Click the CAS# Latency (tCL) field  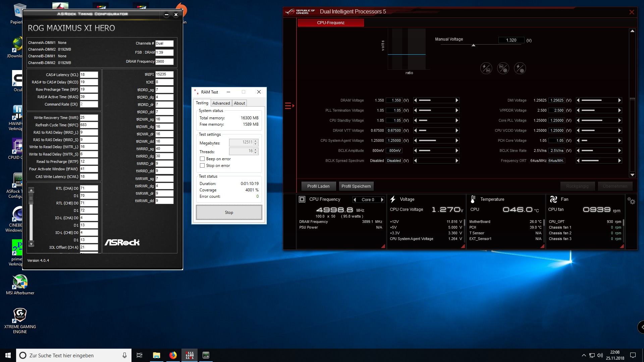[x=89, y=75]
